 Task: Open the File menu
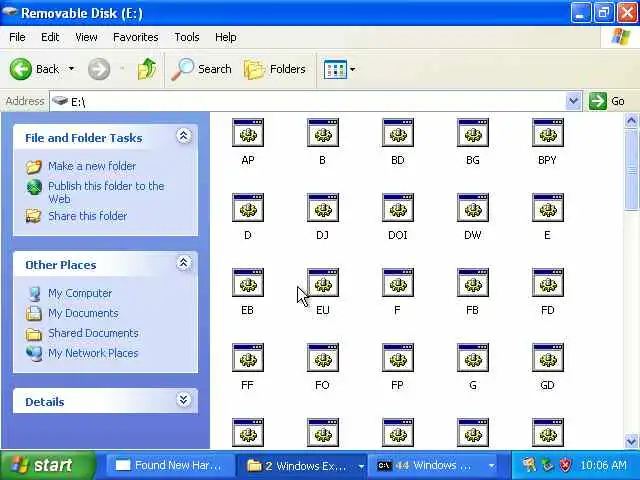pos(17,37)
